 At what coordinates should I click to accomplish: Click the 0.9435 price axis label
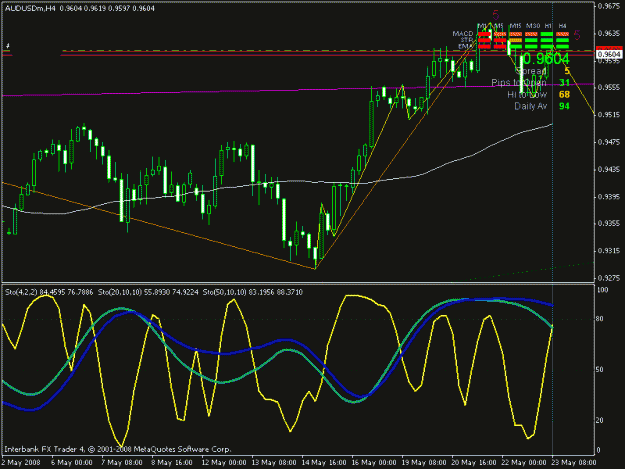(610, 170)
